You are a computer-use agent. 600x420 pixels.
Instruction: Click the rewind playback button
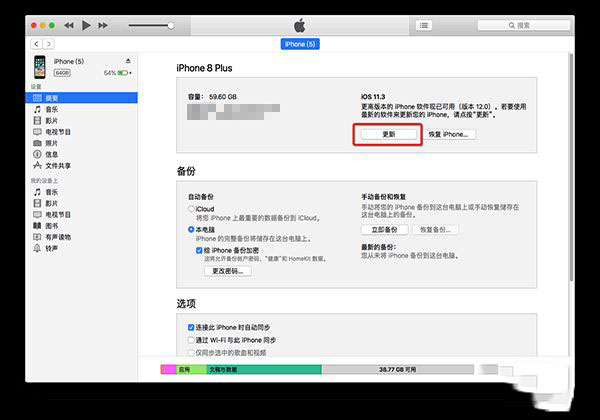click(x=69, y=26)
